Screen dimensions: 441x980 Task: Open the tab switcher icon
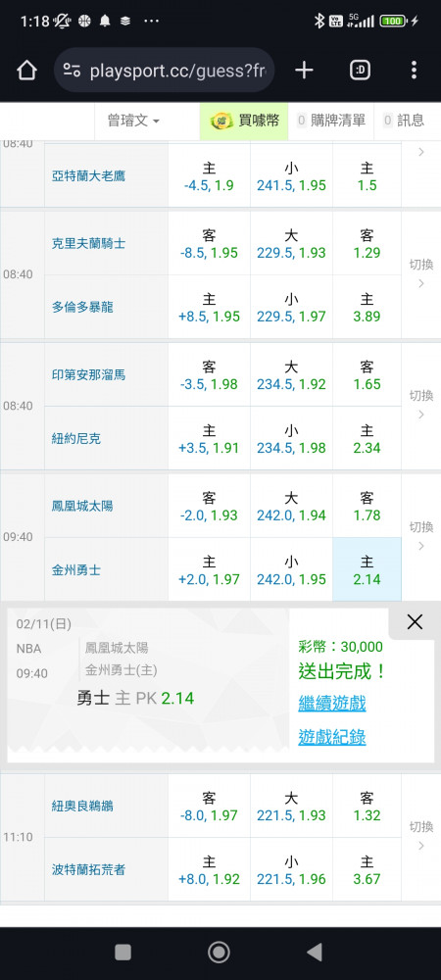(x=360, y=70)
